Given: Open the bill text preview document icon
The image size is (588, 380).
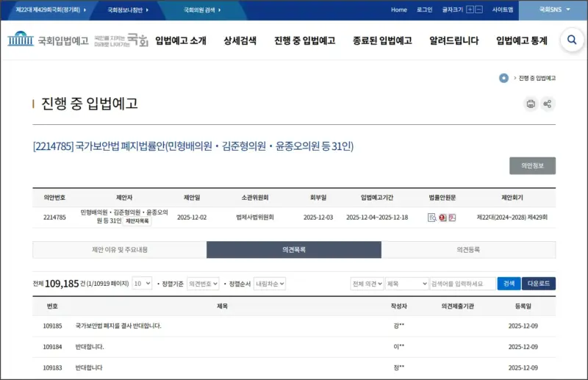Looking at the screenshot, I should coord(431,218).
